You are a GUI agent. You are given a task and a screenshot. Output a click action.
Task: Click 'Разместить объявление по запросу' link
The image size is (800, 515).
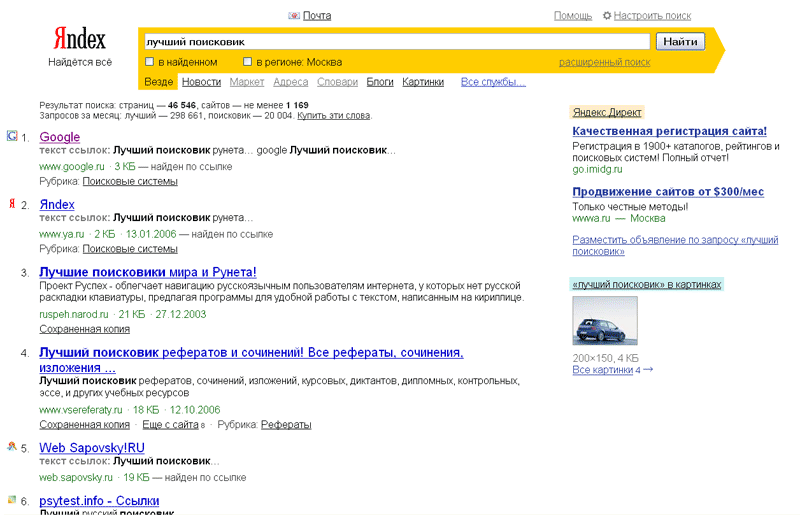coord(675,246)
